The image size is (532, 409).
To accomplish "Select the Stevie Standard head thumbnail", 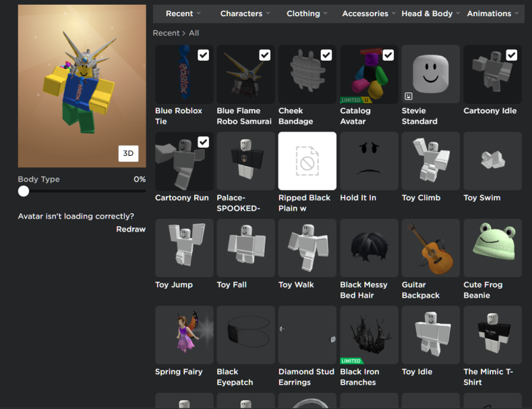I will click(431, 74).
